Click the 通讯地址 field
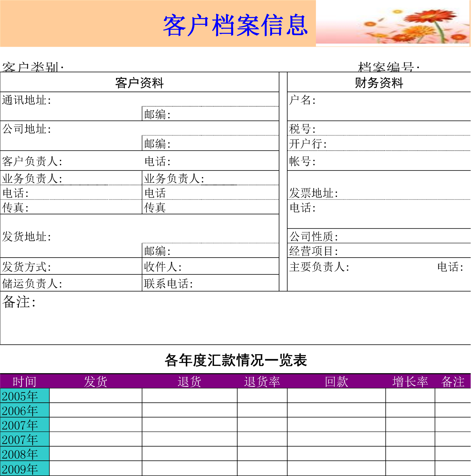The width and height of the screenshot is (471, 476). [26, 100]
